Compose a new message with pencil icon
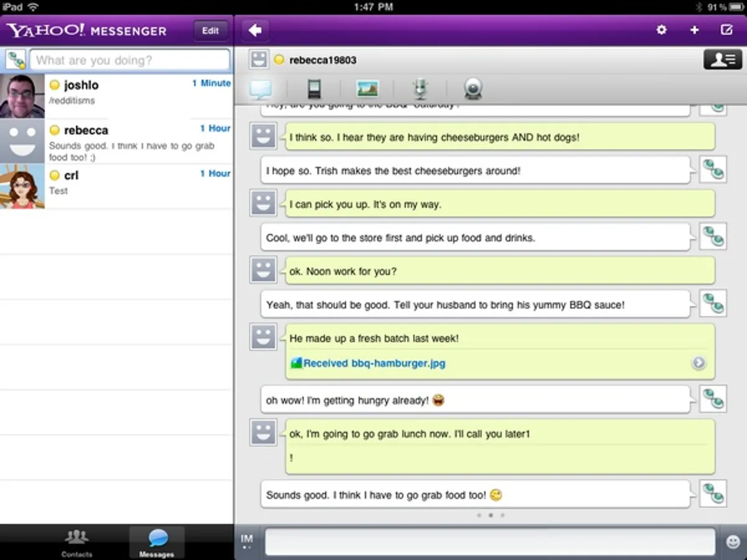This screenshot has width=747, height=560. 726,30
